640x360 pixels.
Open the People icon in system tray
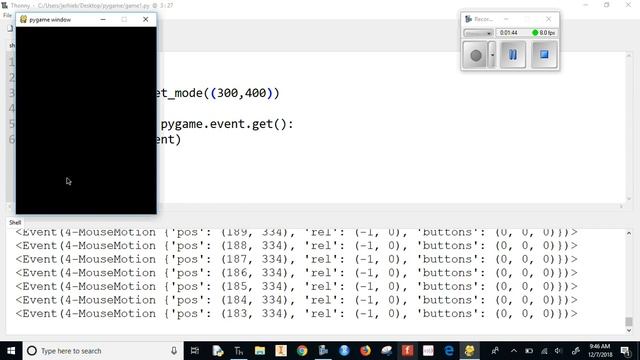pos(495,351)
